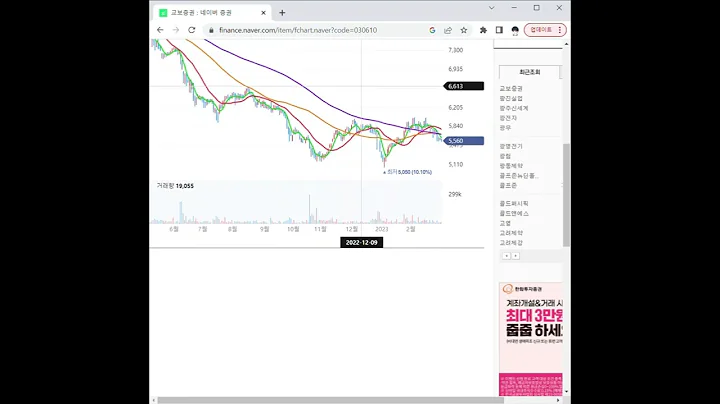720x404 pixels.
Task: Click the scroll-down arrow on vertical scrollbar
Action: [x=566, y=392]
